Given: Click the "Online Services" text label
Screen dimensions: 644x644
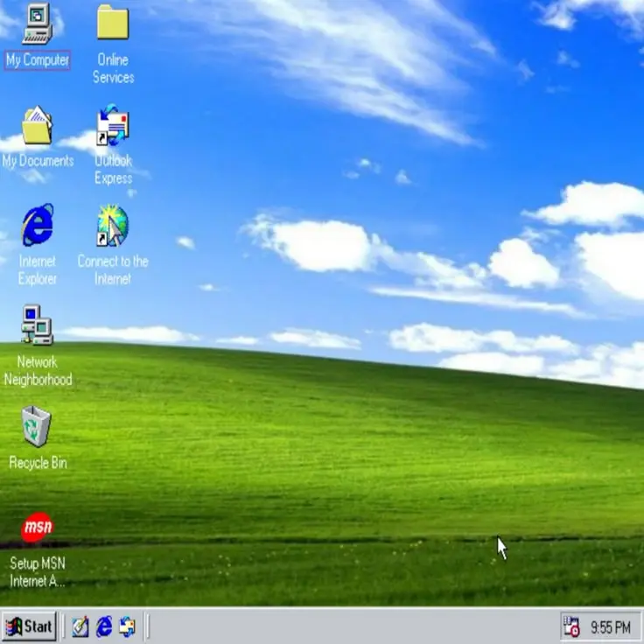Looking at the screenshot, I should [113, 68].
